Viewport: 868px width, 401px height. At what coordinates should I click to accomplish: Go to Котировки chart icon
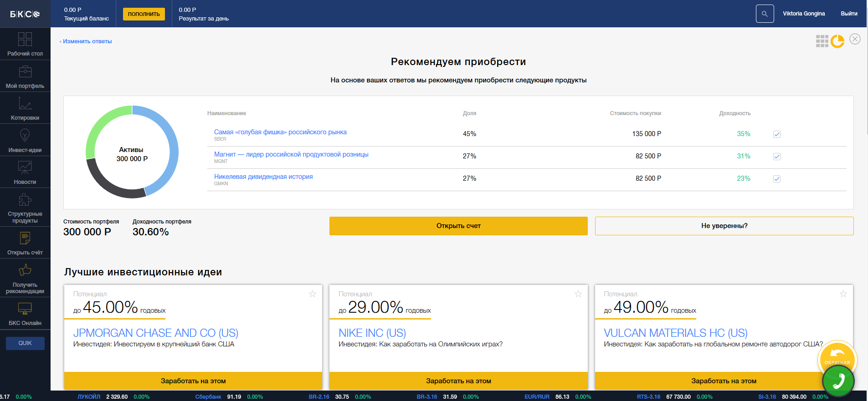25,103
